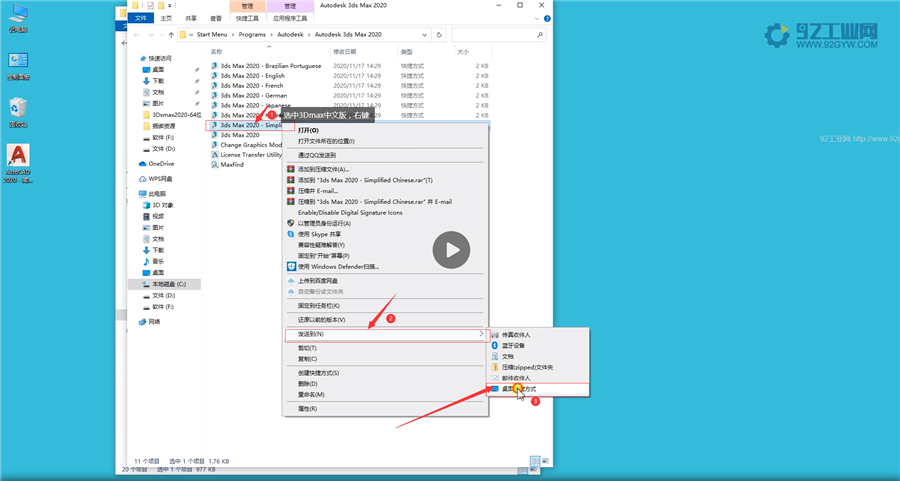Click the zipped folder icon in Send to submenu
The image size is (900, 481).
coord(495,367)
